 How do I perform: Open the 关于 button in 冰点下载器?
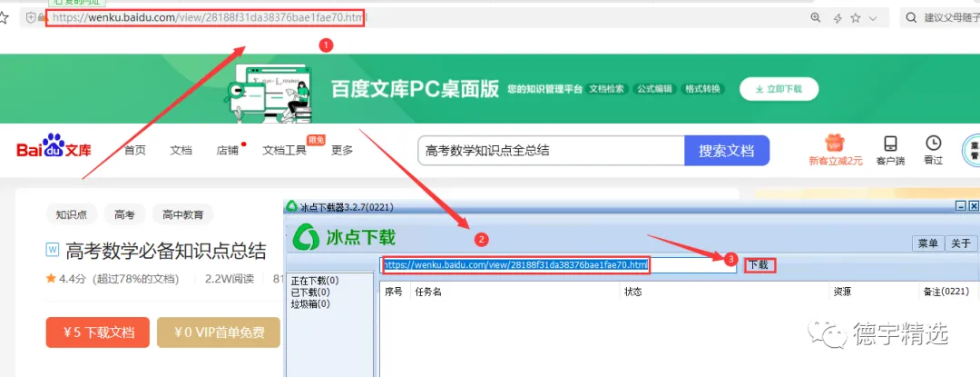pyautogui.click(x=961, y=243)
